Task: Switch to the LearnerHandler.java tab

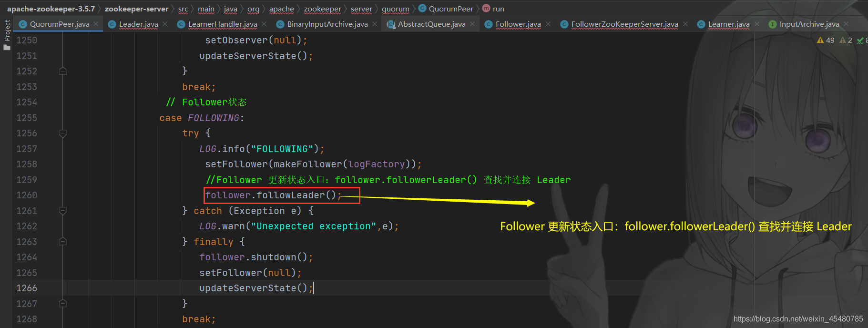Action: pyautogui.click(x=223, y=24)
